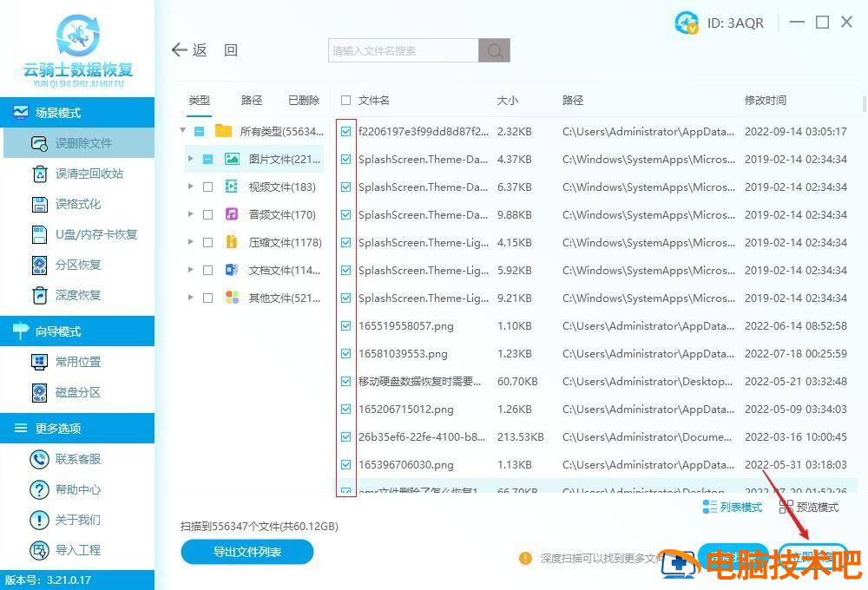The height and width of the screenshot is (590, 868).
Task: Check the 音频文件(170) checkbox
Action: click(x=208, y=215)
